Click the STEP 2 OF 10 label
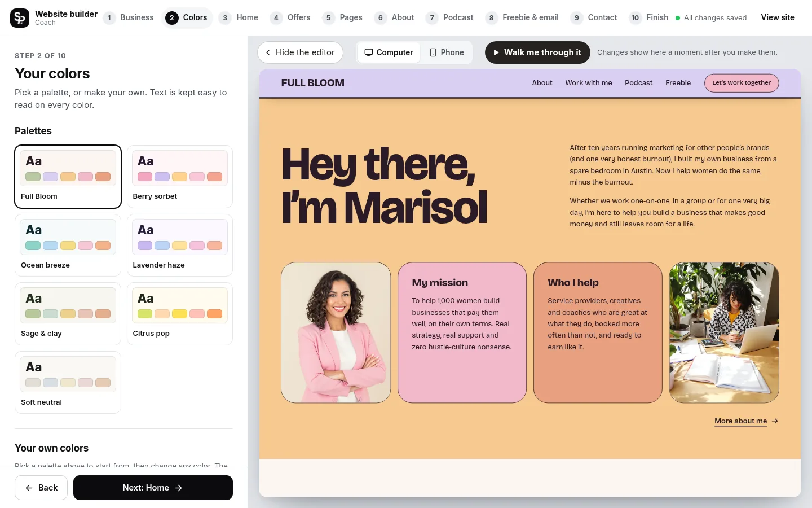The height and width of the screenshot is (508, 812). (x=41, y=56)
